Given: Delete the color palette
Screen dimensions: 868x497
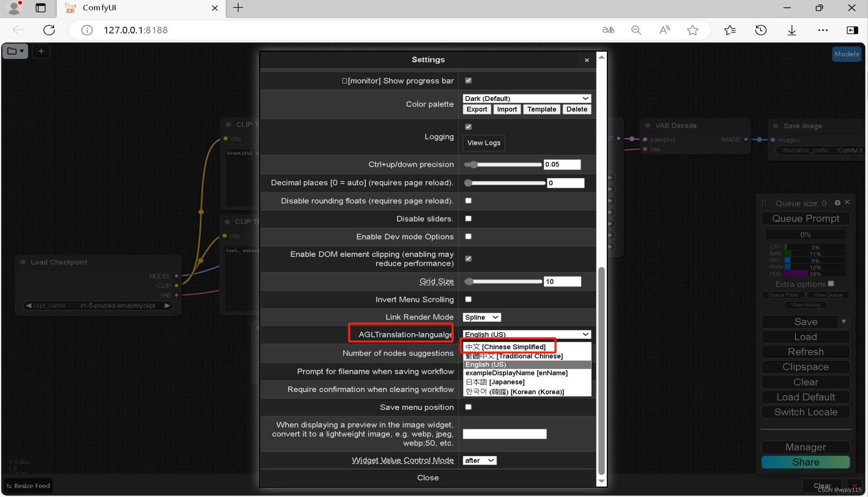Looking at the screenshot, I should point(577,109).
